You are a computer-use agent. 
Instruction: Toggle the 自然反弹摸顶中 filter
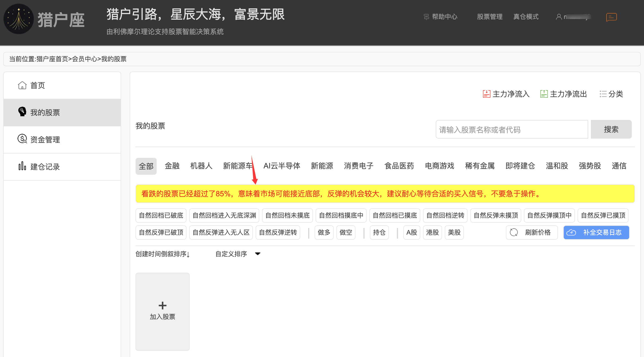tap(549, 215)
